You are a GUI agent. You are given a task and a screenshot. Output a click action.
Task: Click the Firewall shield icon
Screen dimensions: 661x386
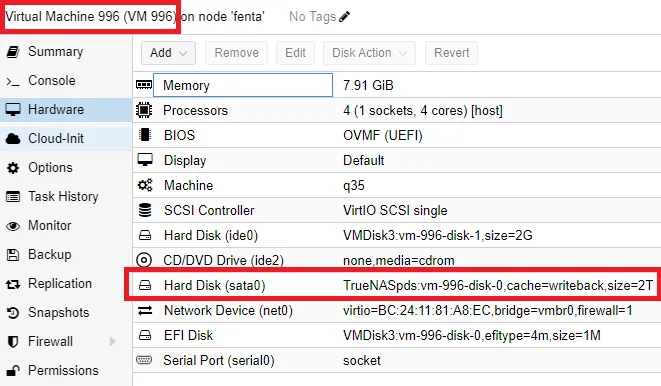pos(13,342)
